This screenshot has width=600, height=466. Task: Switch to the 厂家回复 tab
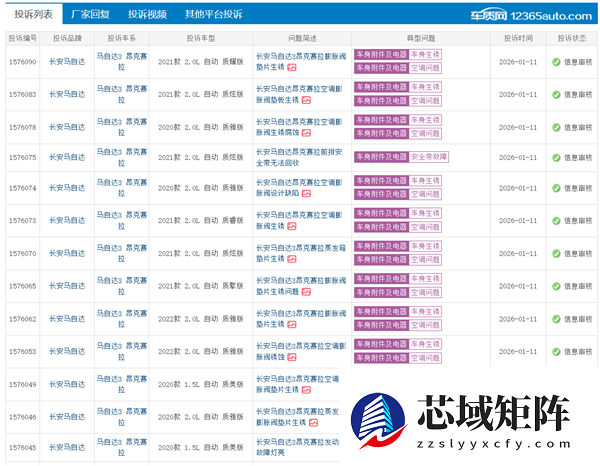(90, 14)
